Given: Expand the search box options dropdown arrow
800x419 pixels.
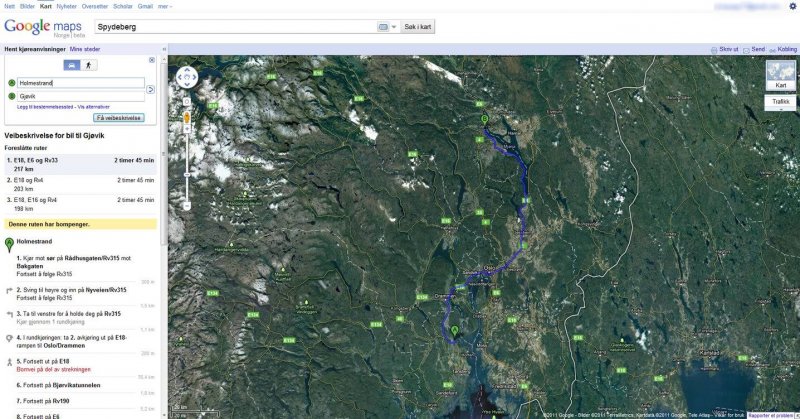Looking at the screenshot, I should coord(394,27).
